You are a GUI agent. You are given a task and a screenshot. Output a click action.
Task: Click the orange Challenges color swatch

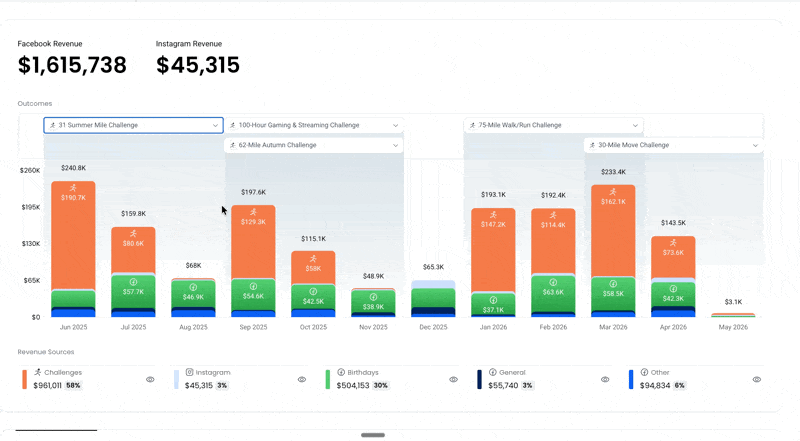pyautogui.click(x=24, y=379)
